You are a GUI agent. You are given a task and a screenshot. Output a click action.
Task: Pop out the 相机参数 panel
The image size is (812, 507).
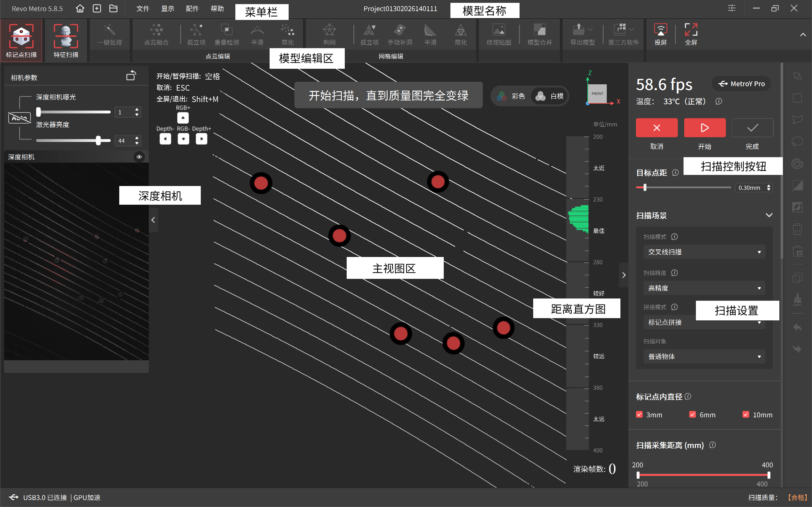pyautogui.click(x=131, y=76)
